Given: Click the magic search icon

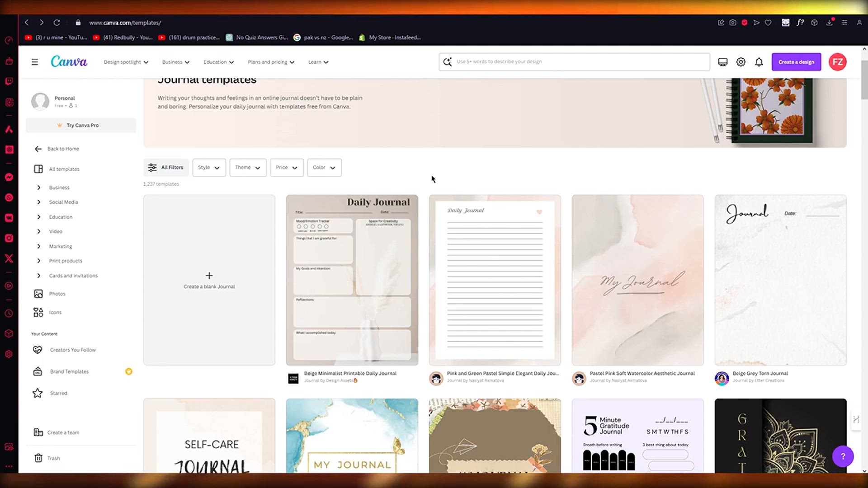Looking at the screenshot, I should click(x=448, y=62).
